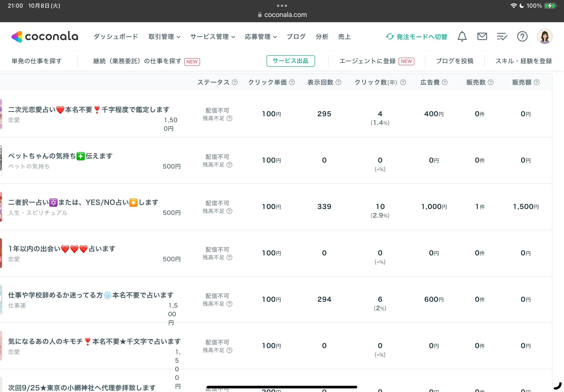
Task: Expand the 応募管理 dropdown menu
Action: [x=261, y=37]
